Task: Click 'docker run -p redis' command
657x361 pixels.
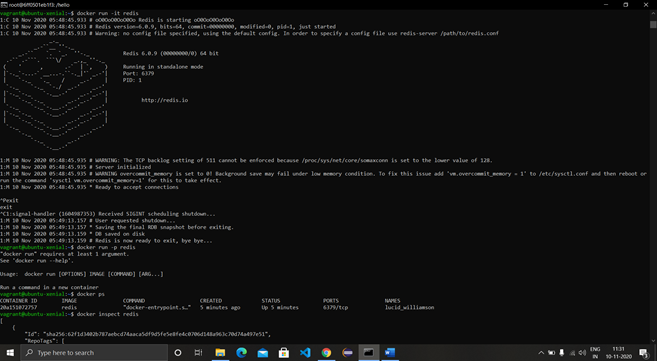Action: pyautogui.click(x=106, y=248)
